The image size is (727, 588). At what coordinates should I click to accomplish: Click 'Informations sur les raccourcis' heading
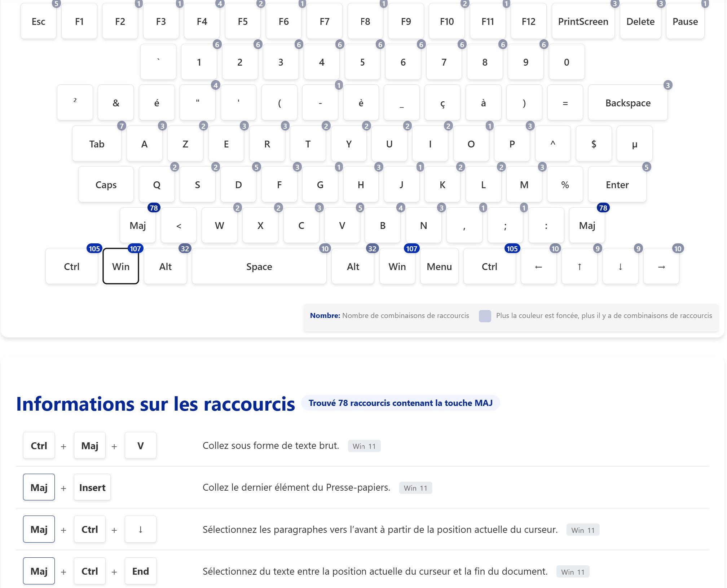point(156,404)
